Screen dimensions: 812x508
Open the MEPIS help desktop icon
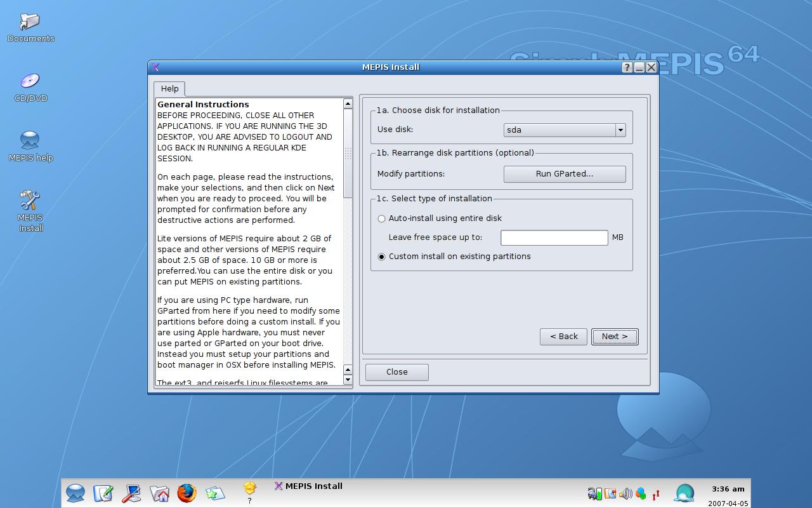coord(30,146)
